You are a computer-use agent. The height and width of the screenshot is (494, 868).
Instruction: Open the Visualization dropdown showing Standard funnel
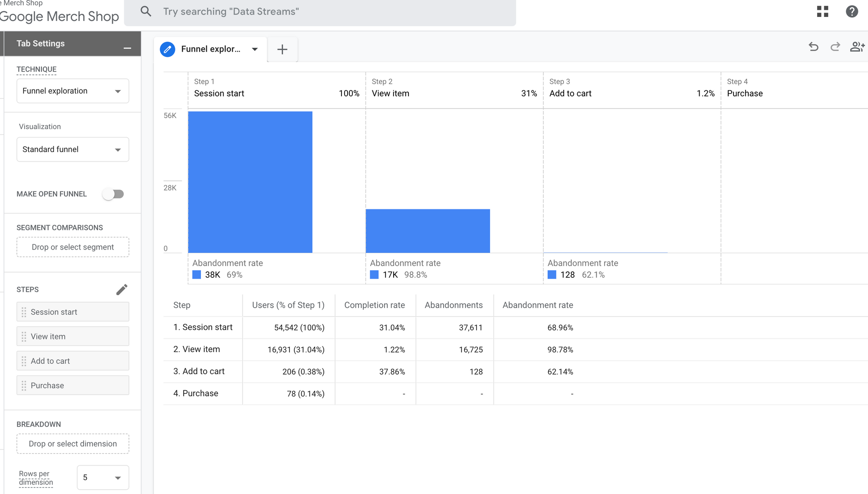click(72, 149)
